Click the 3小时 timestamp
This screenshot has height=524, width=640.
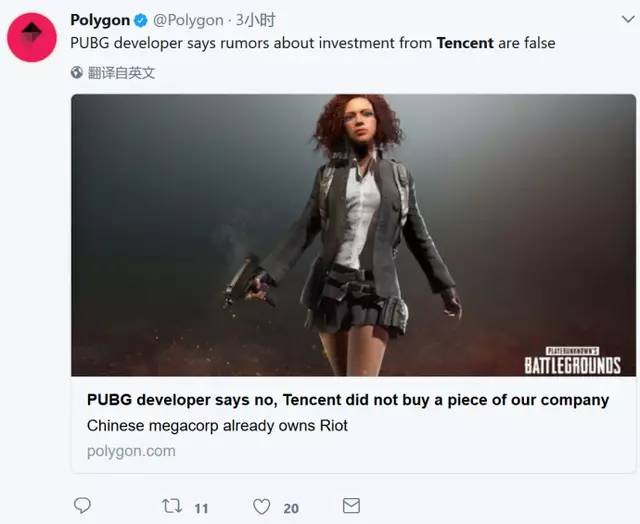(x=256, y=20)
